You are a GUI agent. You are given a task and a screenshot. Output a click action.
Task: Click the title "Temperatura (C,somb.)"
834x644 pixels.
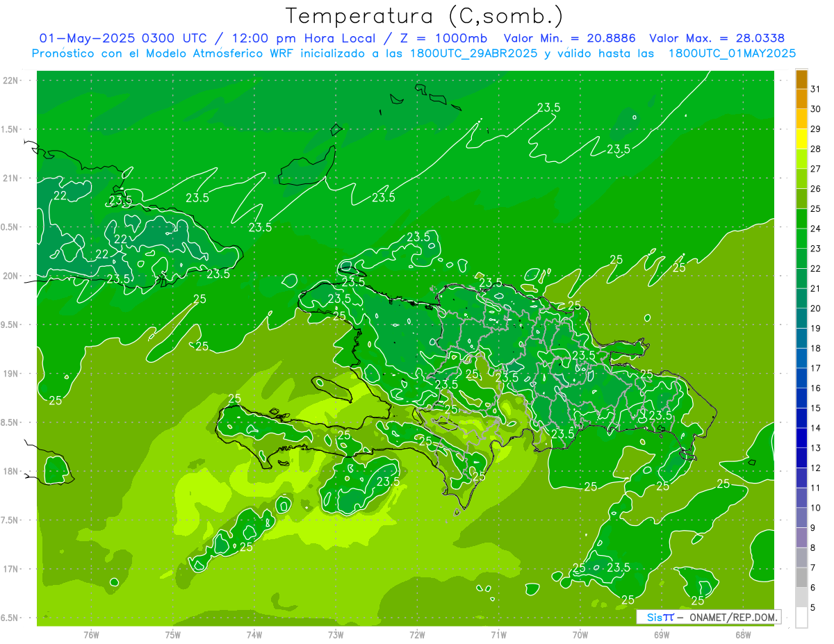424,16
